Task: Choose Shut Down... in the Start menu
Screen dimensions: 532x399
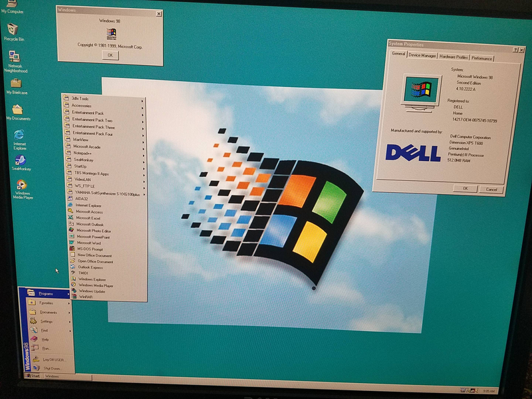Action: (53, 368)
